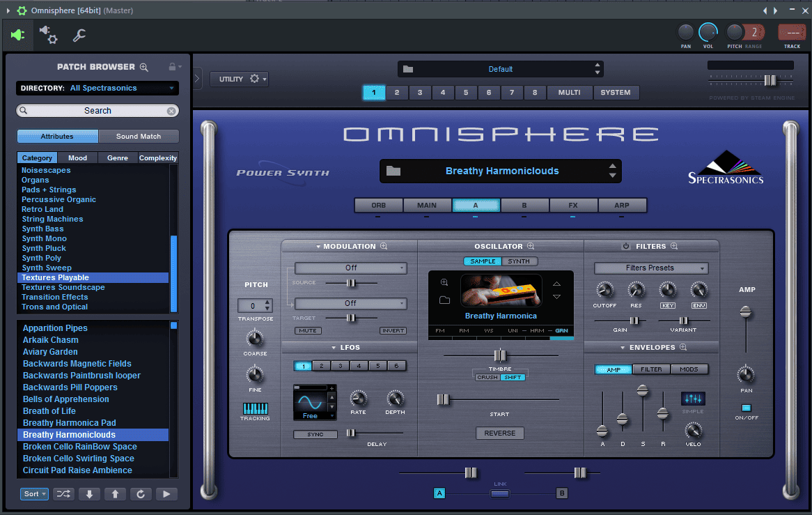Select part 2 button

(x=397, y=92)
